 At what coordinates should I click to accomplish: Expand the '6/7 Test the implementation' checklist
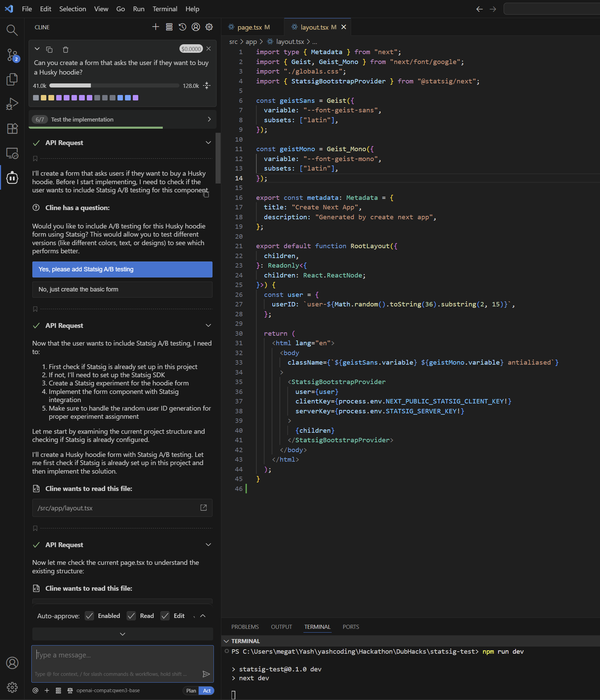123,119
